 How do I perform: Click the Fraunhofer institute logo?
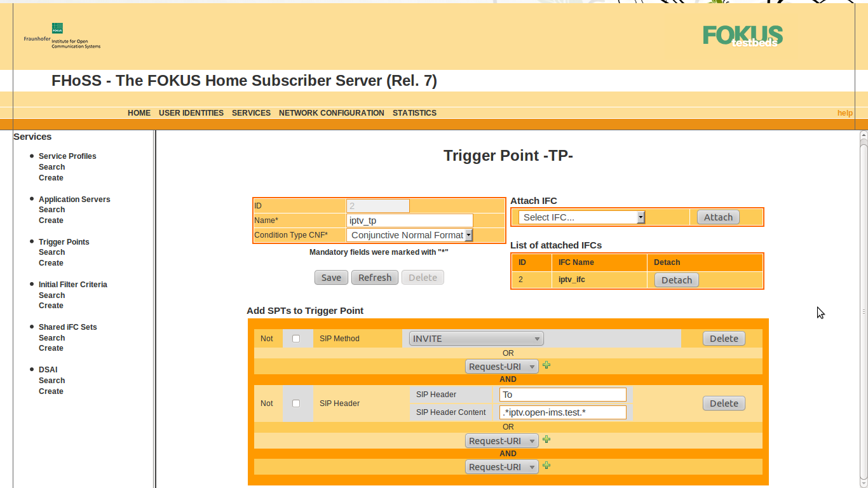[62, 37]
